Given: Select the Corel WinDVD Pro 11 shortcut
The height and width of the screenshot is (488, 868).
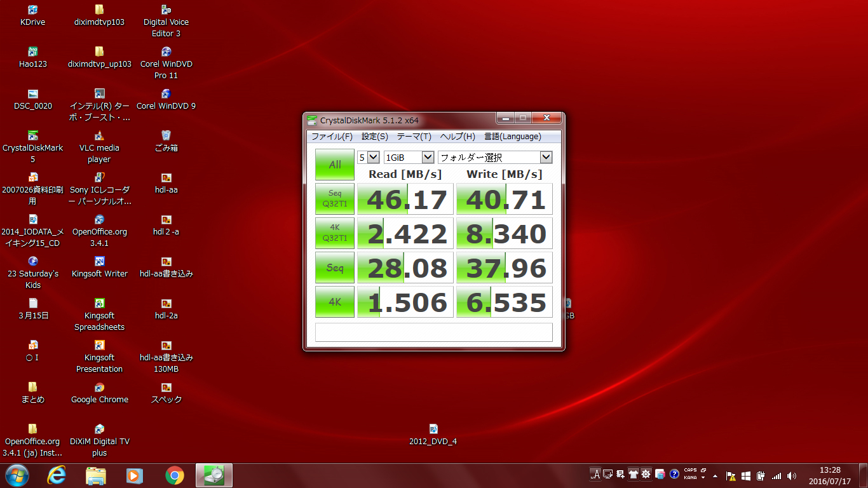Looking at the screenshot, I should (166, 63).
